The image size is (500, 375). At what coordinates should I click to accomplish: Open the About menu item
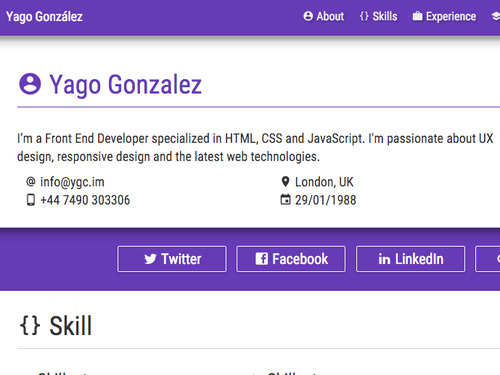[x=324, y=16]
